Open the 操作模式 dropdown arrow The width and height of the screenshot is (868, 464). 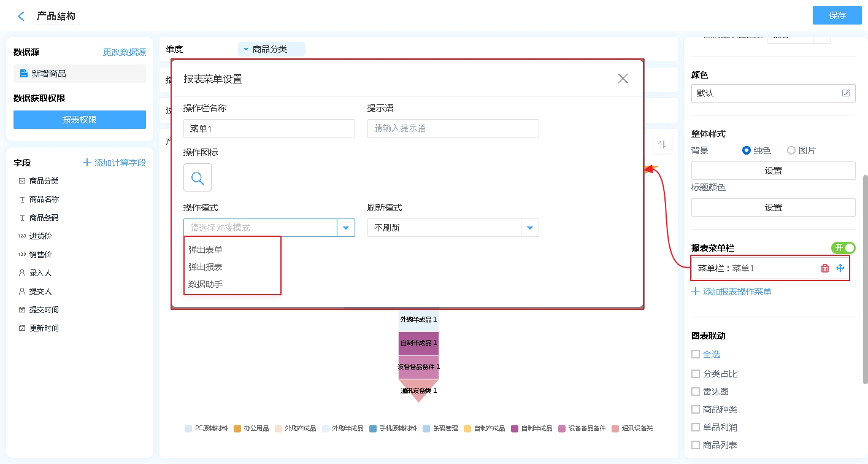(x=346, y=228)
